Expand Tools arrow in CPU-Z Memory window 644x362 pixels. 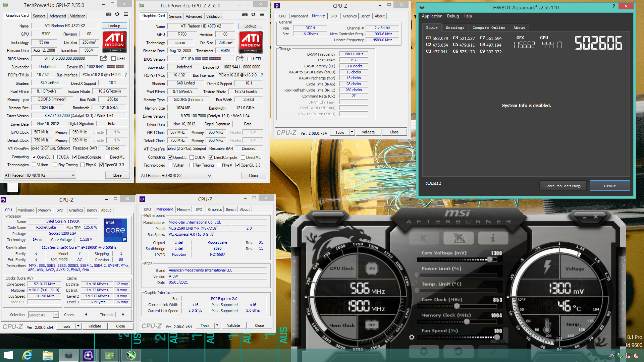tap(352, 132)
